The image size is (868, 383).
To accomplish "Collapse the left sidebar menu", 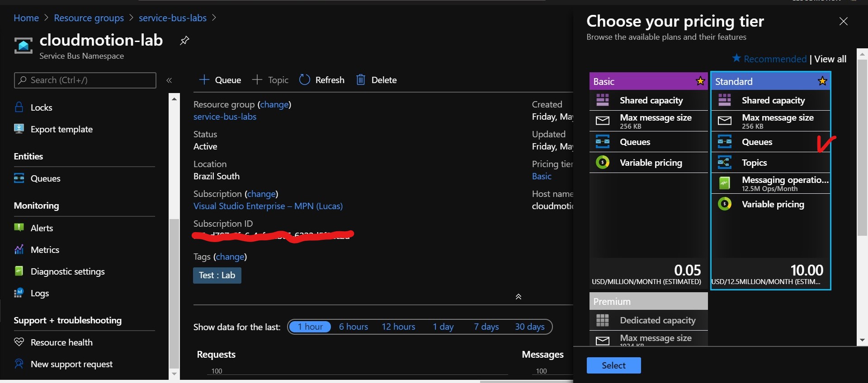I will (x=169, y=80).
